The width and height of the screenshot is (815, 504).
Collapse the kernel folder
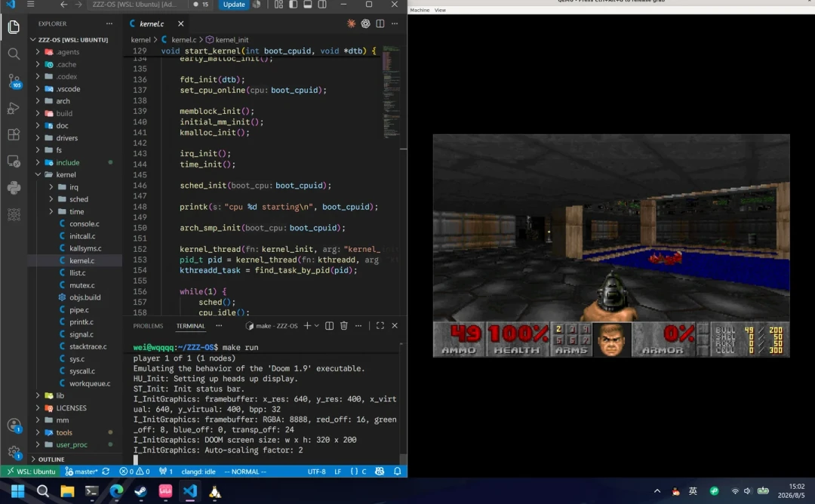(66, 174)
